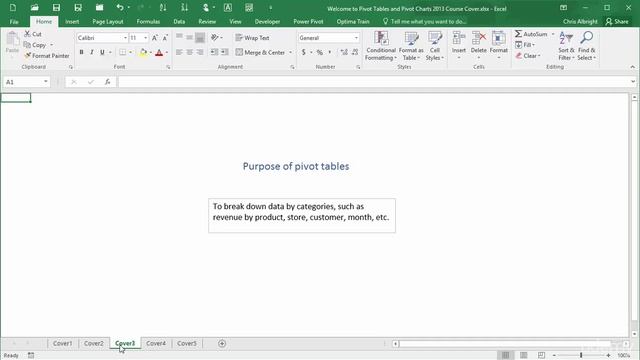Click the Copy icon
Viewport: 640px width, 360px height.
[27, 45]
